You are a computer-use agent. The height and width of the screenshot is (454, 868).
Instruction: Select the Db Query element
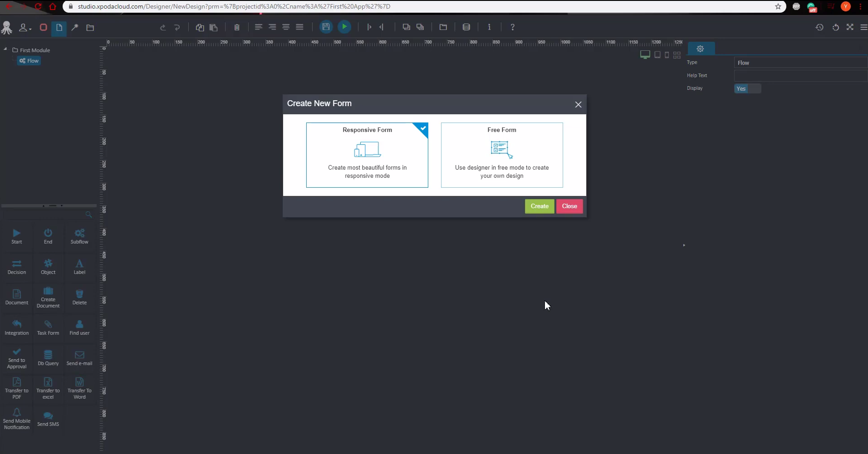click(x=48, y=358)
